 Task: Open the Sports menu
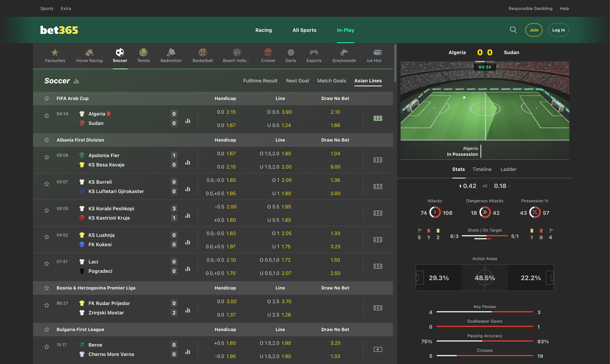click(47, 8)
